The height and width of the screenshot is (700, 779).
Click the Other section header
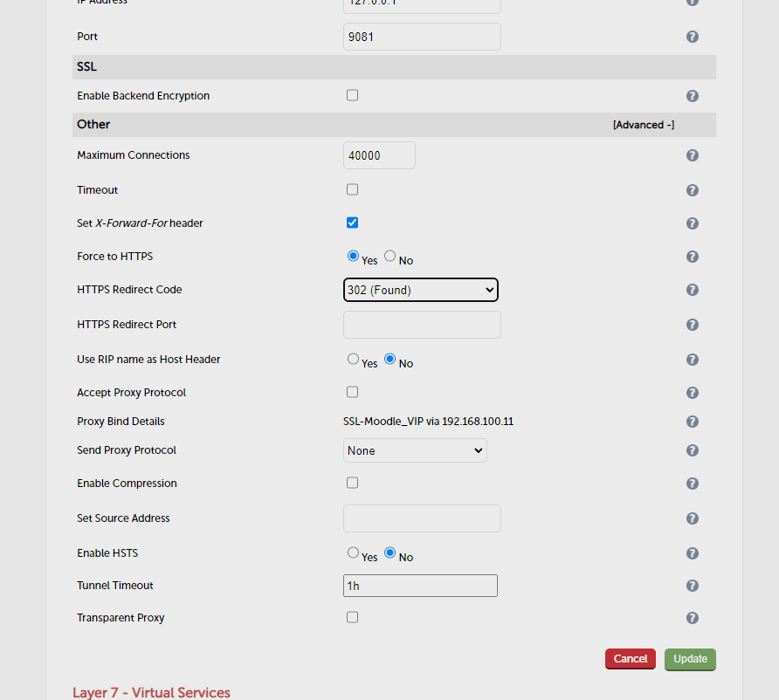(x=93, y=124)
